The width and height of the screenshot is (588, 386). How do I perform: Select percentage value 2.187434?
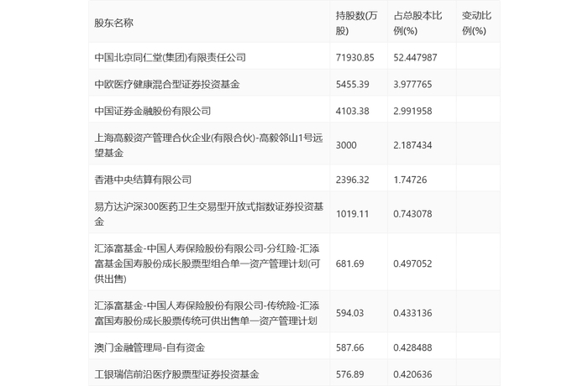point(412,145)
